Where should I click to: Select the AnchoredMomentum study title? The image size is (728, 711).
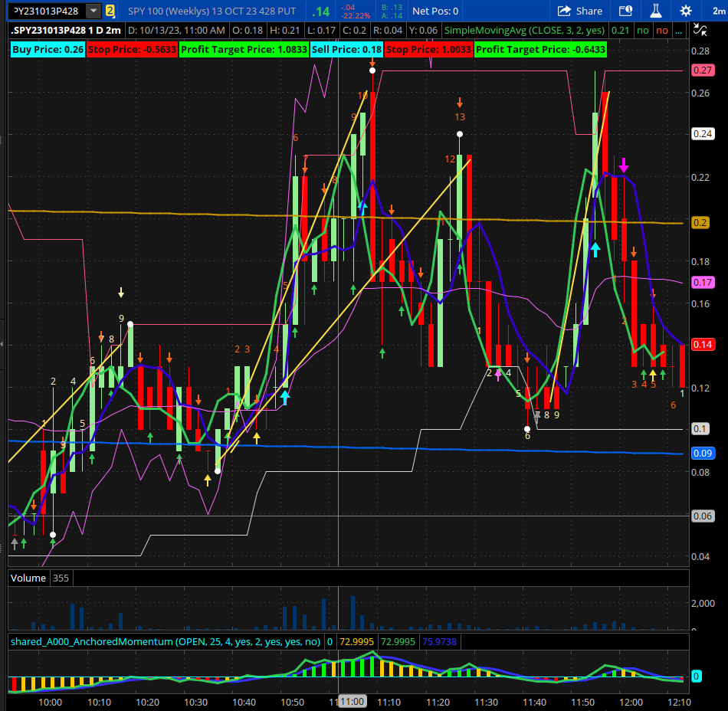click(x=166, y=642)
